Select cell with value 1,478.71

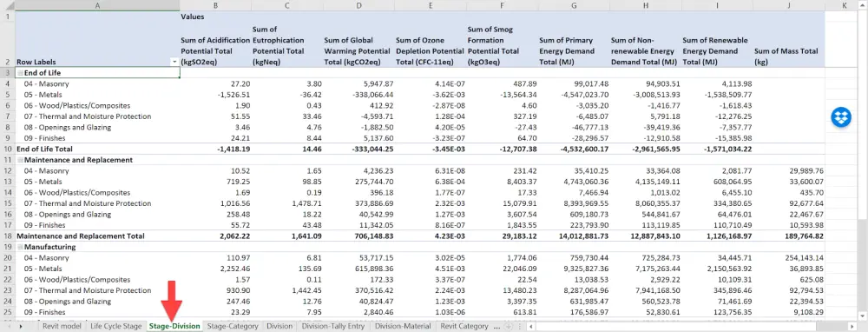click(287, 203)
